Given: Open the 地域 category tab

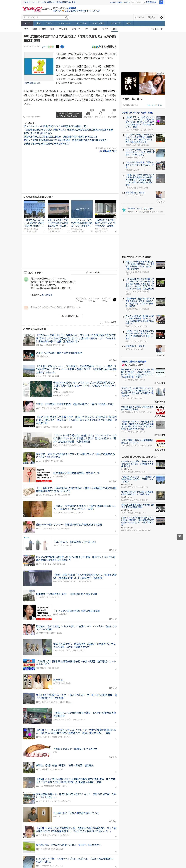Looking at the screenshot, I should coord(114,29).
